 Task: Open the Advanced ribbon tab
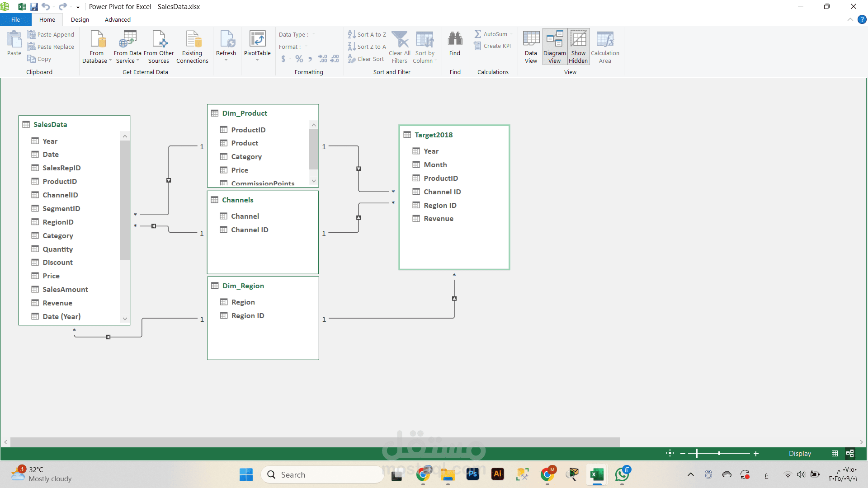[x=118, y=19]
